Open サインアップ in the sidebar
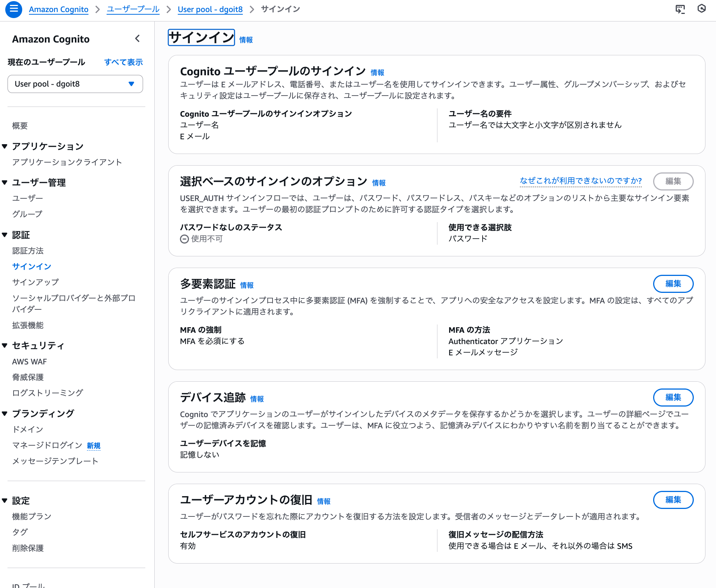Screen dimensions: 716x588 point(35,282)
